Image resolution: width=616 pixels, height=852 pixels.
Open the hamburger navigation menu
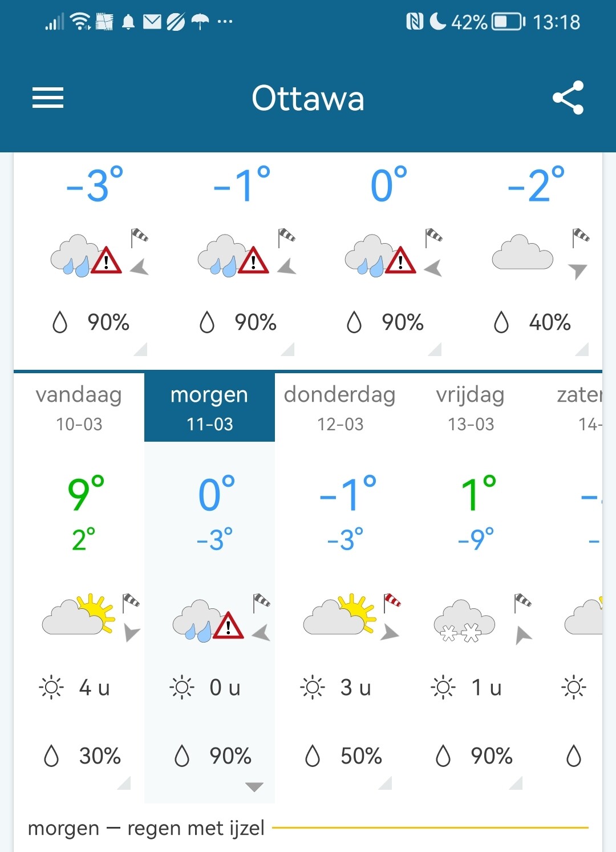point(48,98)
